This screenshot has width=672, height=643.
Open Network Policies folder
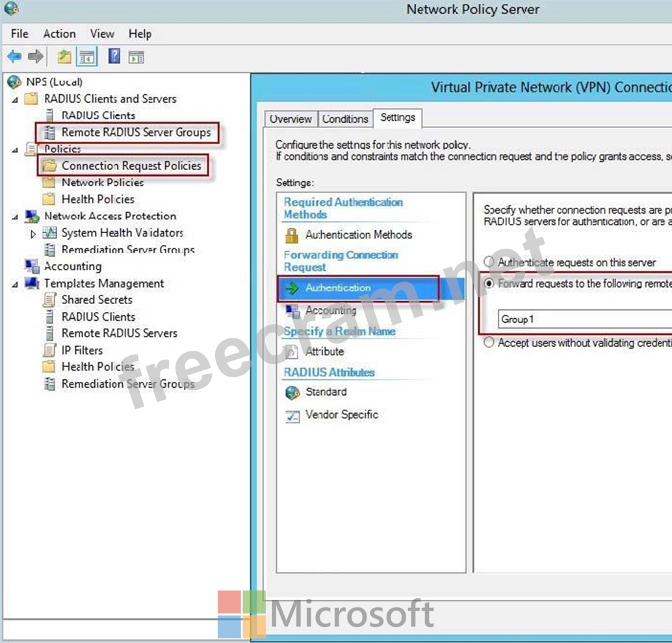[x=103, y=183]
